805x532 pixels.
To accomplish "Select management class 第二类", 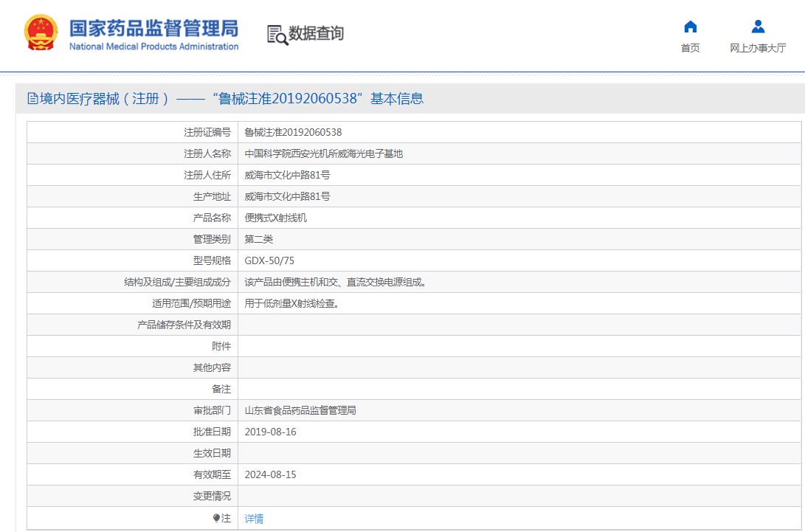I will coord(259,239).
